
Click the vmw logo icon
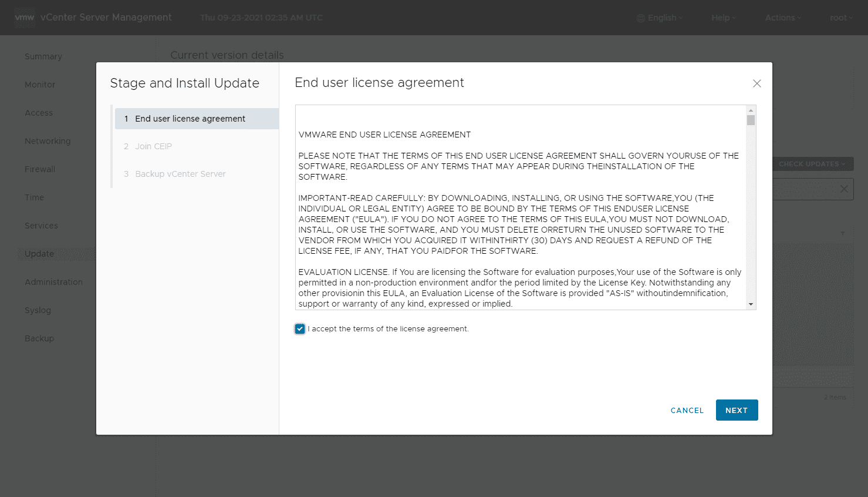click(x=25, y=18)
